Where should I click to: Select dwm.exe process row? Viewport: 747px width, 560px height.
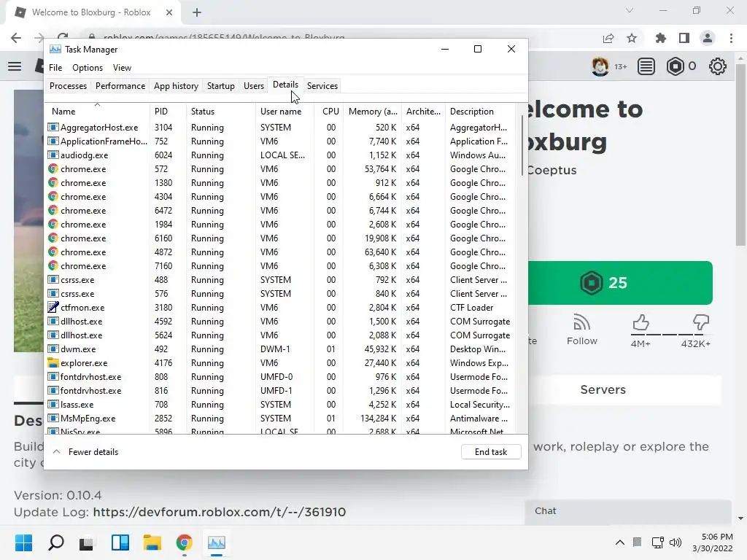(x=281, y=349)
